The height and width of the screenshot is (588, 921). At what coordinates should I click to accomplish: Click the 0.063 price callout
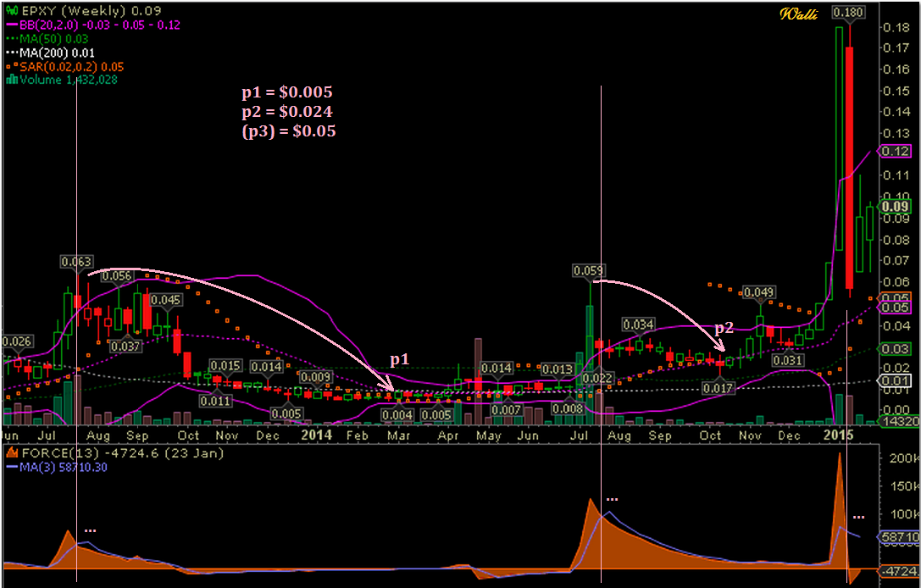pyautogui.click(x=77, y=262)
